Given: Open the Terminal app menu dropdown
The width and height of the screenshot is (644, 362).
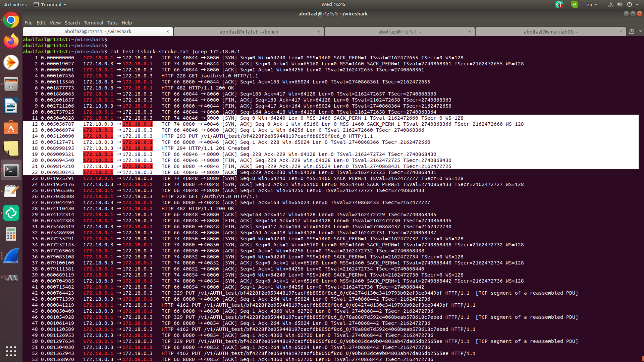Looking at the screenshot, I should tap(50, 5).
